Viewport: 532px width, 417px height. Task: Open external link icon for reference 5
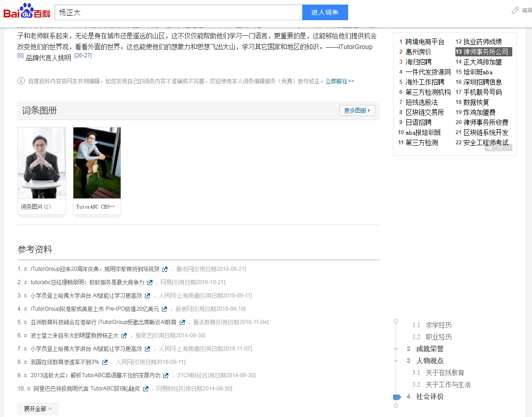pyautogui.click(x=182, y=322)
